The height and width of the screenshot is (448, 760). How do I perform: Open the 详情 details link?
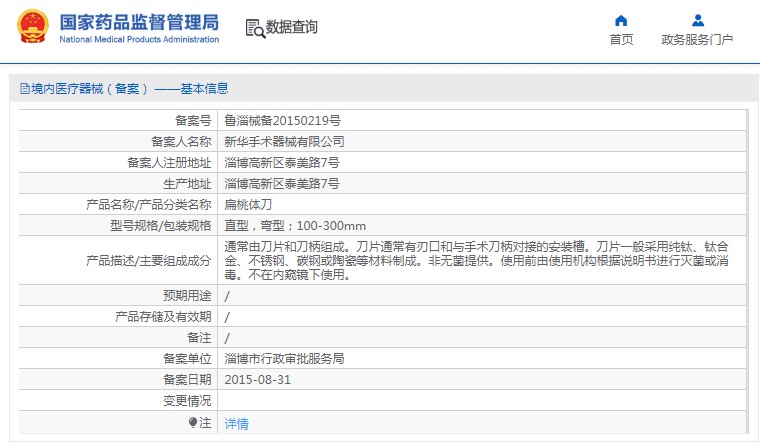coord(236,424)
